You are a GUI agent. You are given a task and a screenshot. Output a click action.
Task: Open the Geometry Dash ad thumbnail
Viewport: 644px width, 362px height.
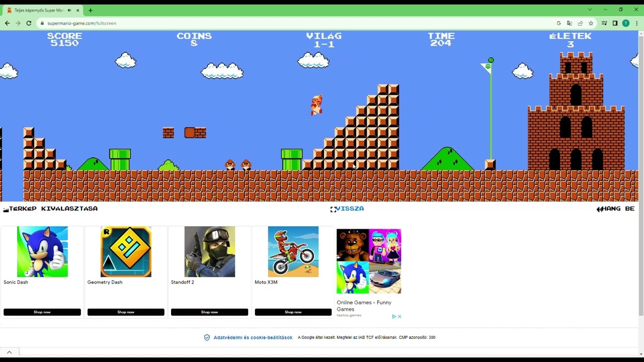click(x=126, y=251)
